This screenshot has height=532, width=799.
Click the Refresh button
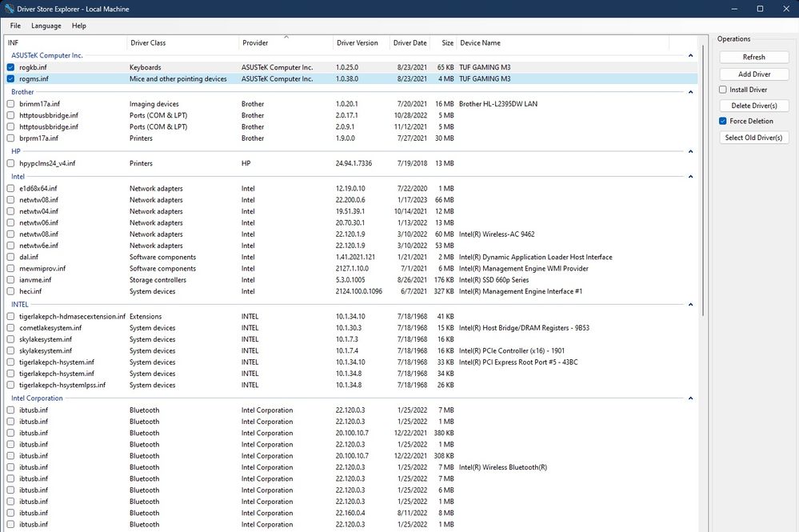click(754, 57)
